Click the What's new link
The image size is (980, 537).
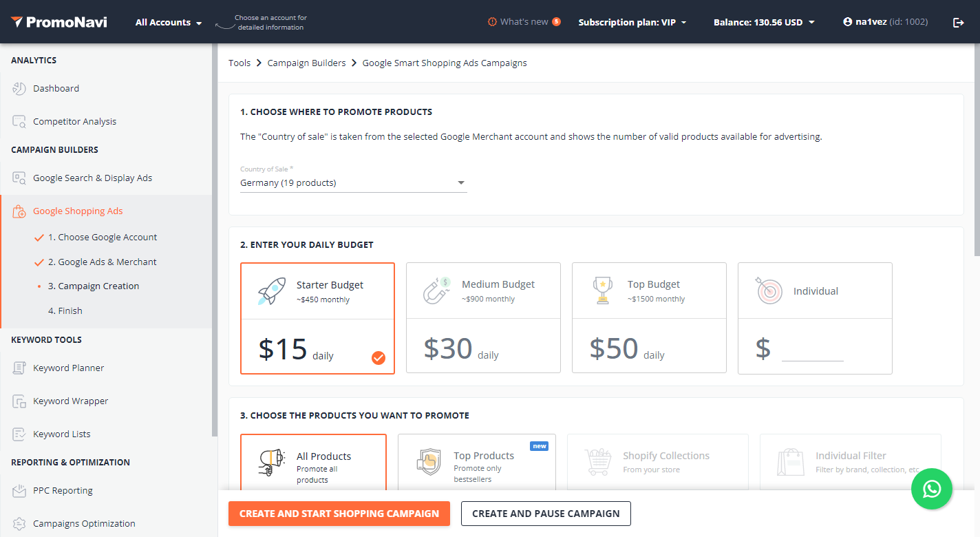[x=524, y=22]
